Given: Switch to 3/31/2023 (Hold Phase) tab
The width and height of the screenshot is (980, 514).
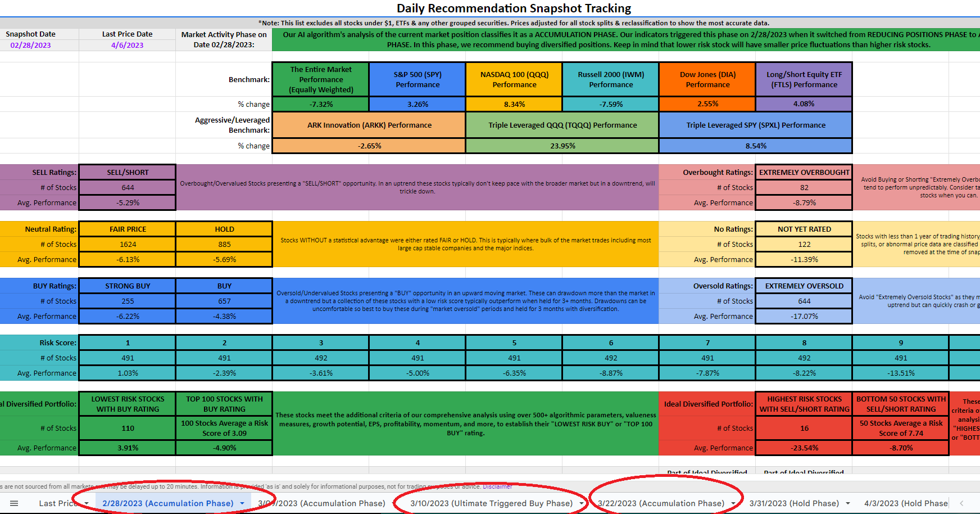Looking at the screenshot, I should tap(794, 503).
